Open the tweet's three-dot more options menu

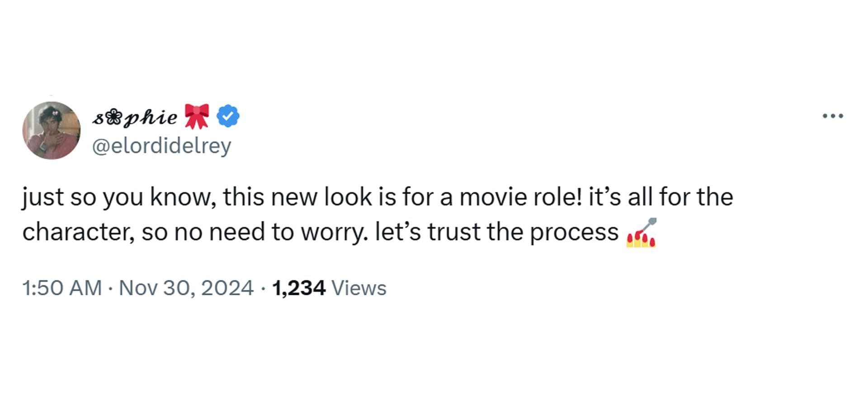(832, 116)
